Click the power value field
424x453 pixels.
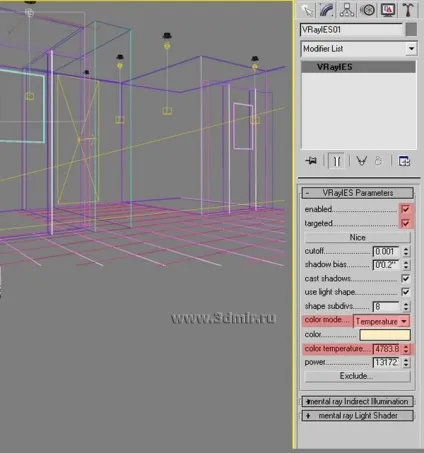386,362
